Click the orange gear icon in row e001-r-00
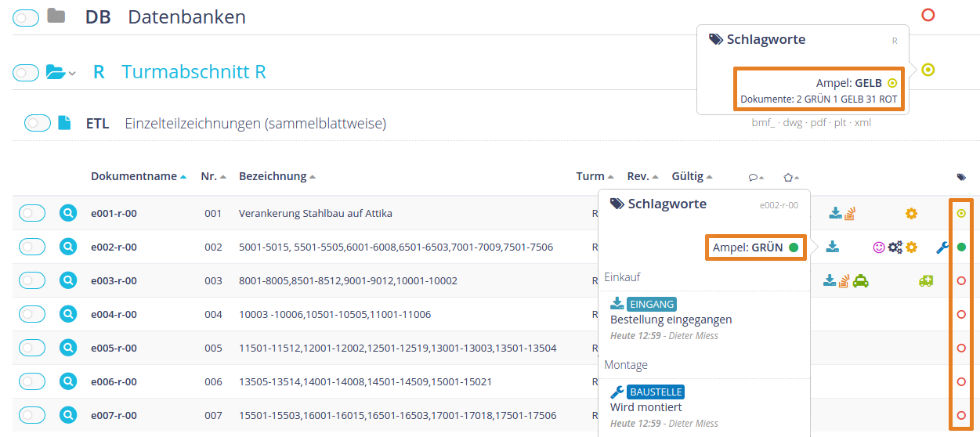Image resolution: width=980 pixels, height=437 pixels. coord(911,213)
